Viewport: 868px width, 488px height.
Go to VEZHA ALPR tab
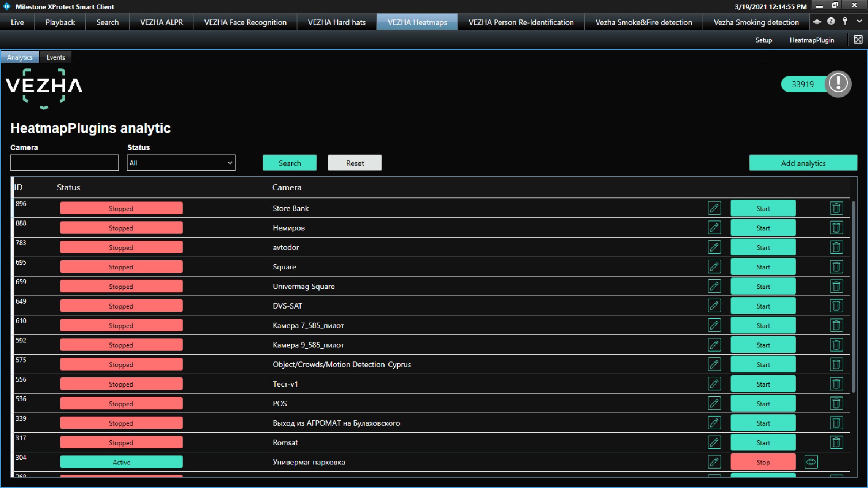pyautogui.click(x=161, y=22)
